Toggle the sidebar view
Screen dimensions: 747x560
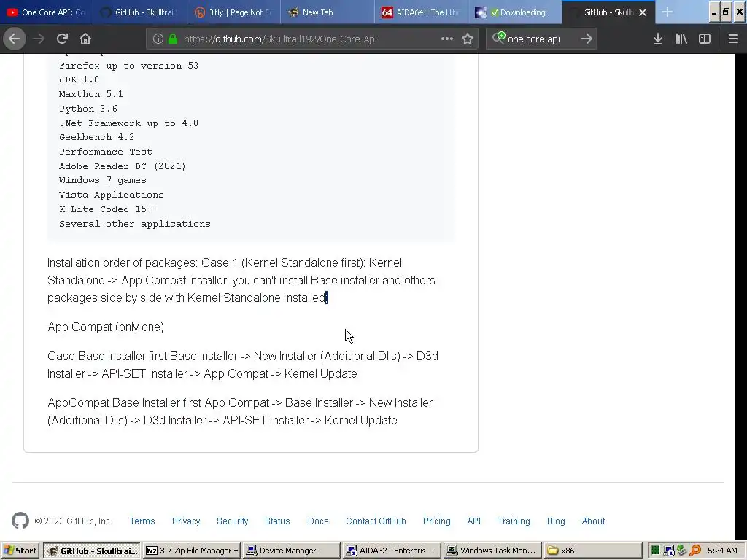click(705, 39)
